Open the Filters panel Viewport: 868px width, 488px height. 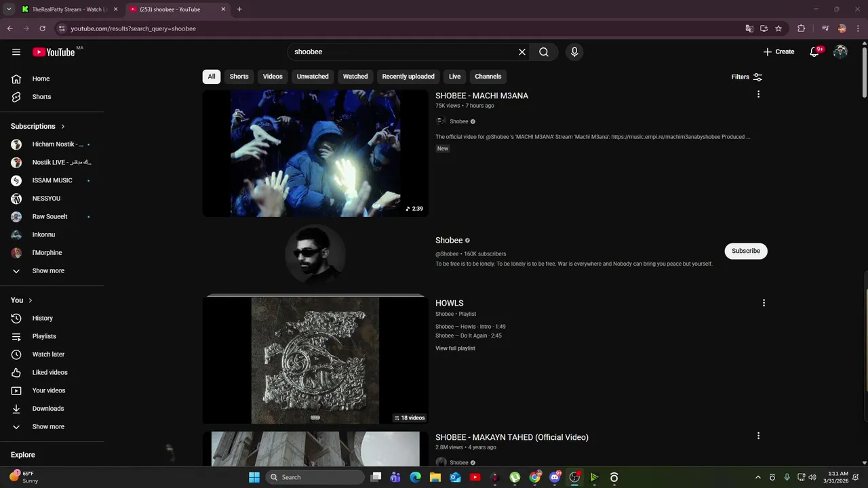pyautogui.click(x=747, y=77)
